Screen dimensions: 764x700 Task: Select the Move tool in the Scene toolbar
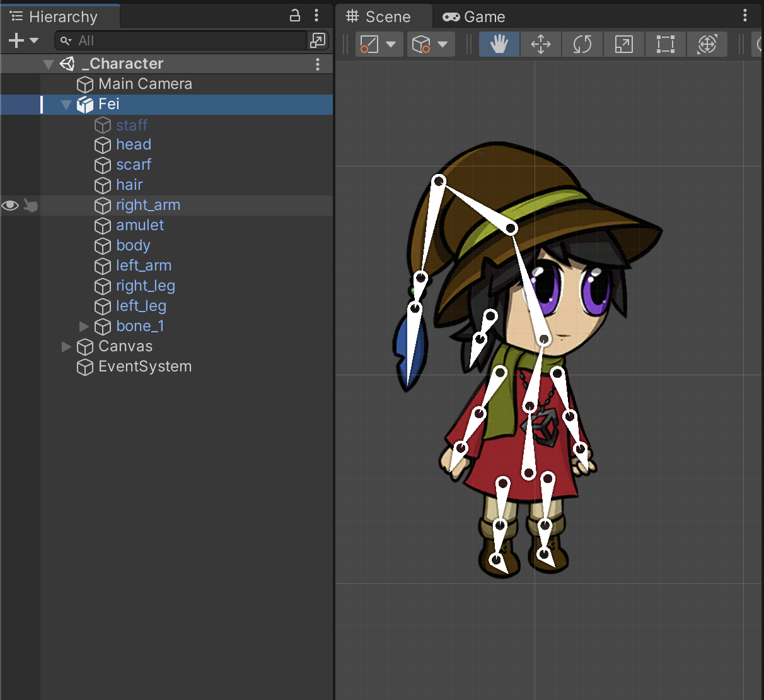(x=540, y=44)
